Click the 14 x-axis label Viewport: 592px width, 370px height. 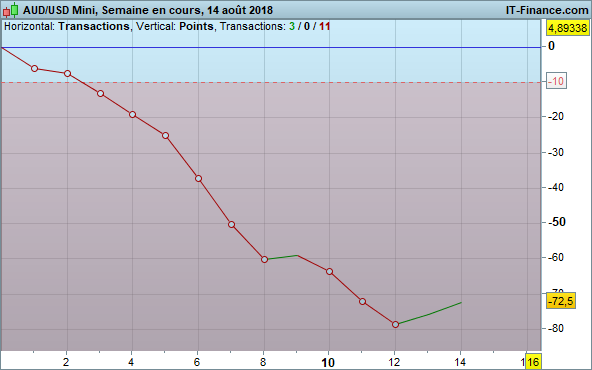(x=460, y=362)
